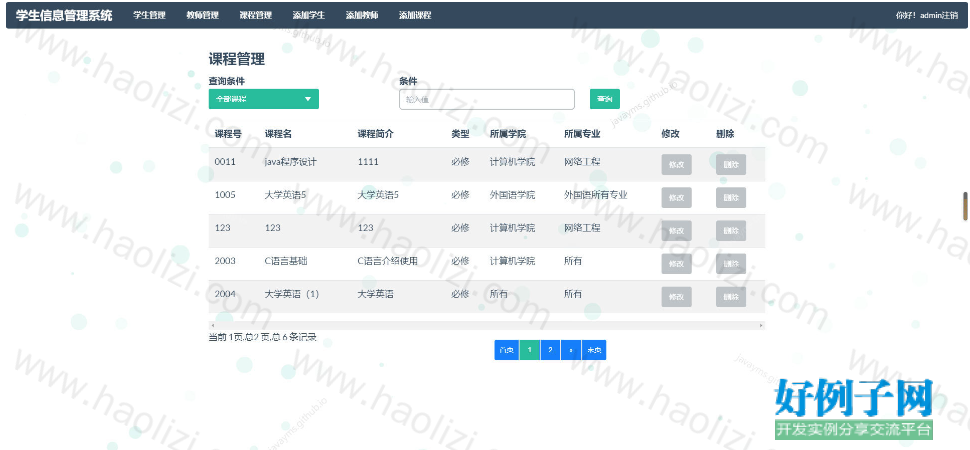970x450 pixels.
Task: Click course intro cell 1111
Action: 368,162
